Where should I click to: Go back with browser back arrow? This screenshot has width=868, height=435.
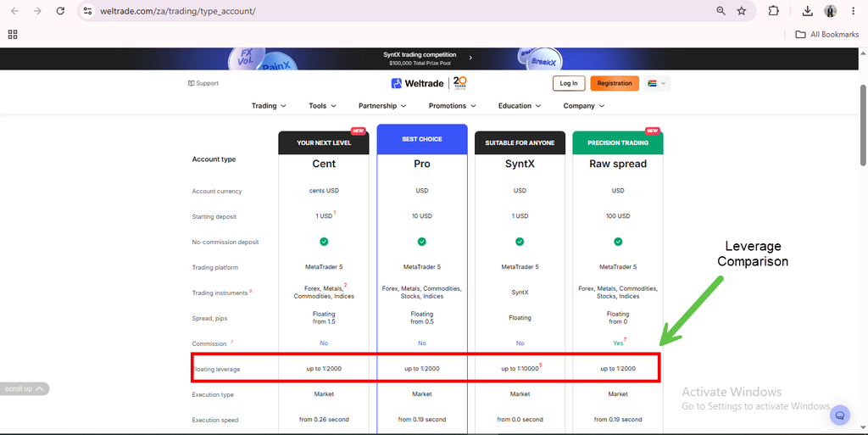pos(15,11)
